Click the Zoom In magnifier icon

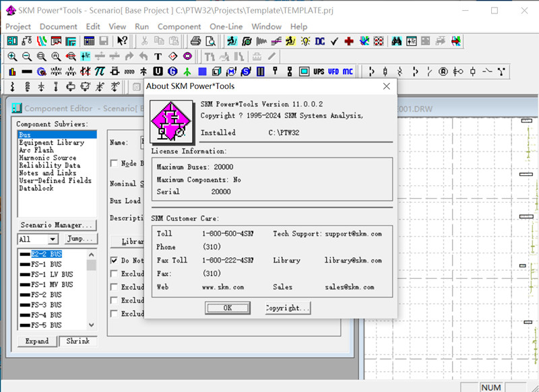point(12,56)
